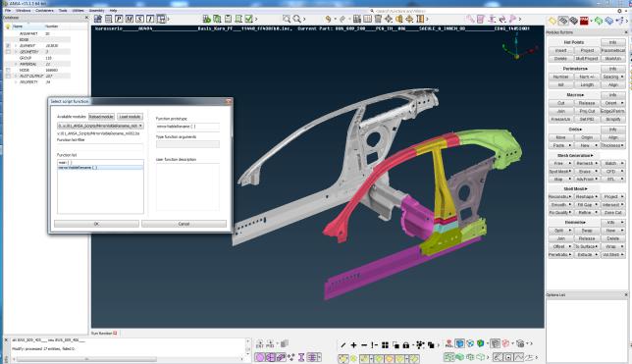The width and height of the screenshot is (632, 364).
Task: Click the red TOPO module icon at top right
Action: [584, 21]
